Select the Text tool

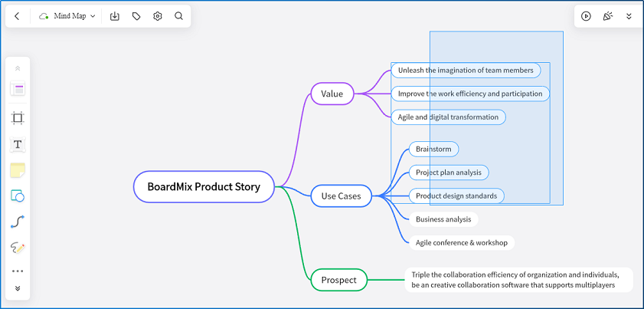click(18, 144)
